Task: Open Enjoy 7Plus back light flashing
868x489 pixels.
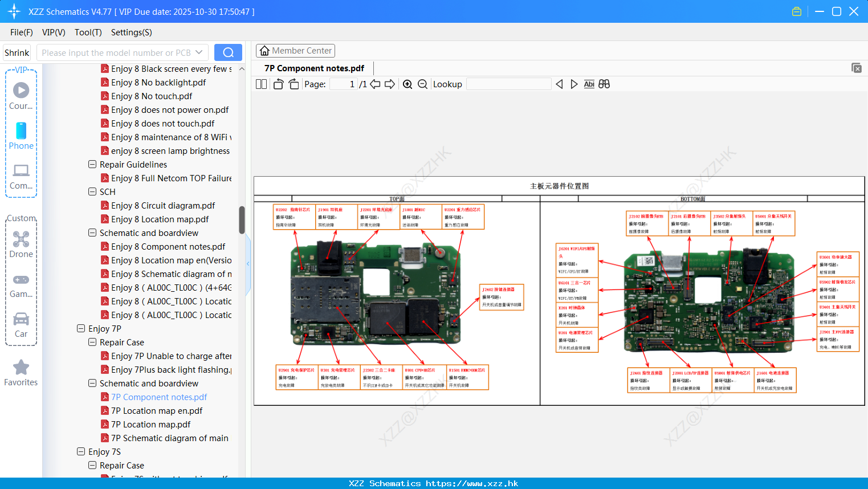Action: 172,369
